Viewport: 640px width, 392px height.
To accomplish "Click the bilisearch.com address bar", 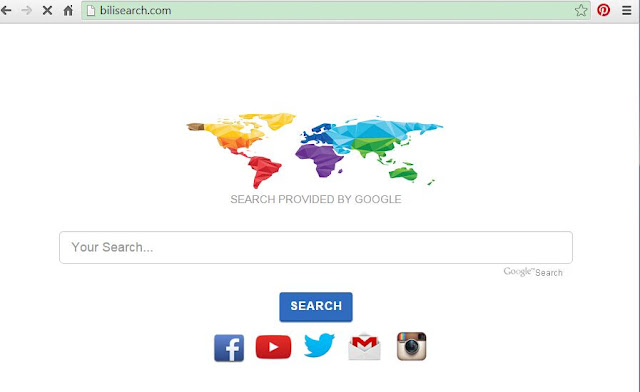I will tap(336, 10).
